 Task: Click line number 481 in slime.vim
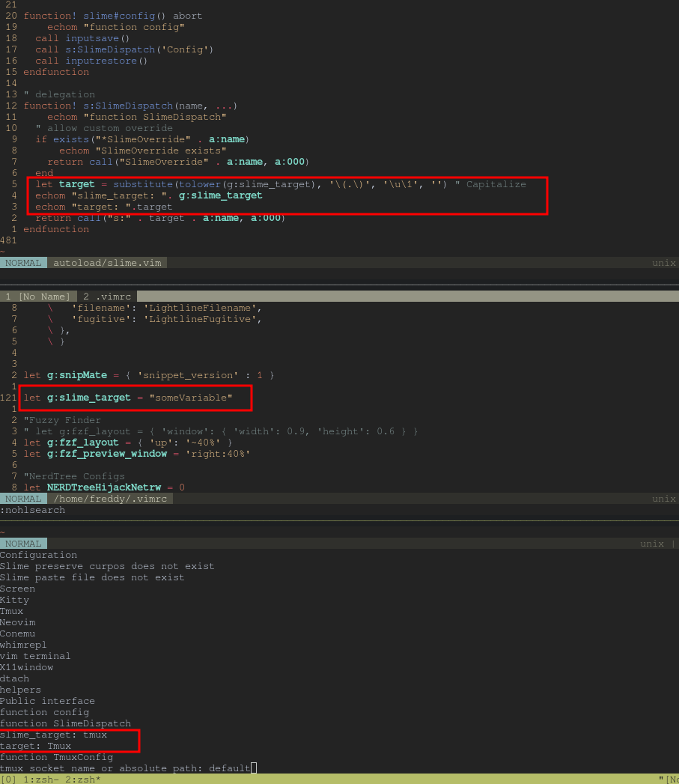pyautogui.click(x=10, y=240)
